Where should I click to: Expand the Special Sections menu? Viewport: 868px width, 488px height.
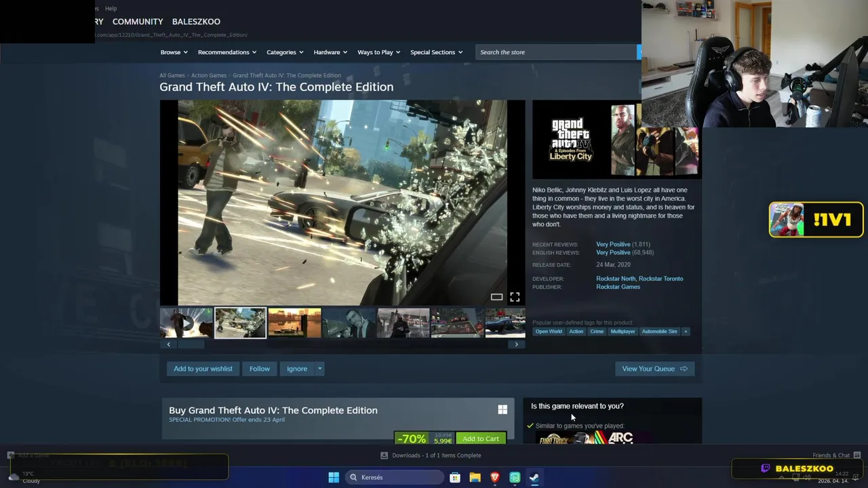click(x=436, y=52)
